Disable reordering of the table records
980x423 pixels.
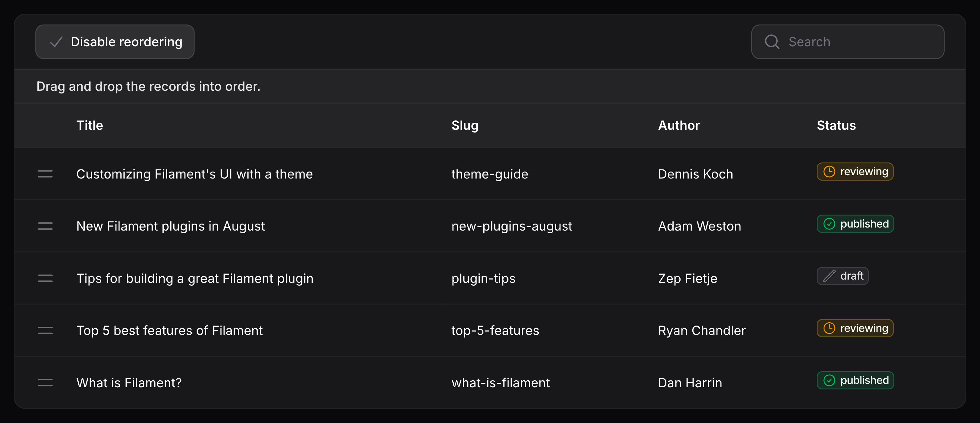click(115, 42)
